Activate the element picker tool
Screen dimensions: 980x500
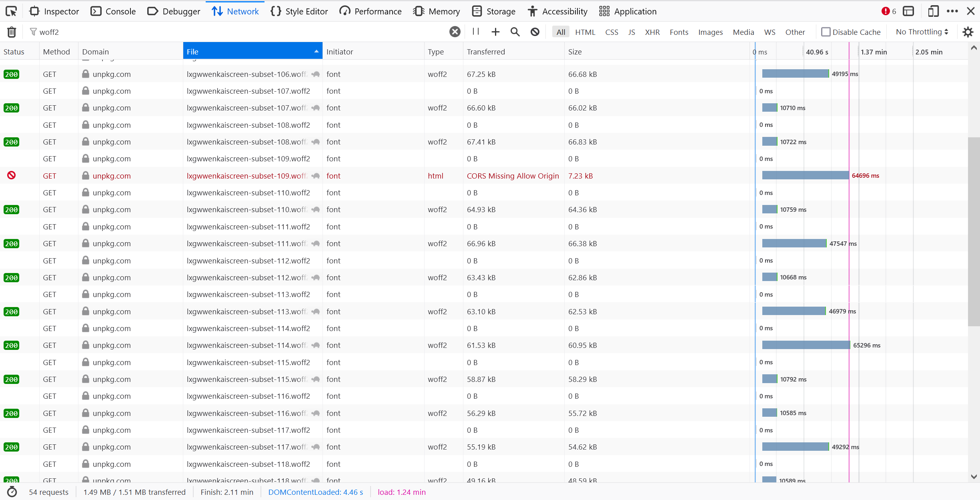pos(11,11)
